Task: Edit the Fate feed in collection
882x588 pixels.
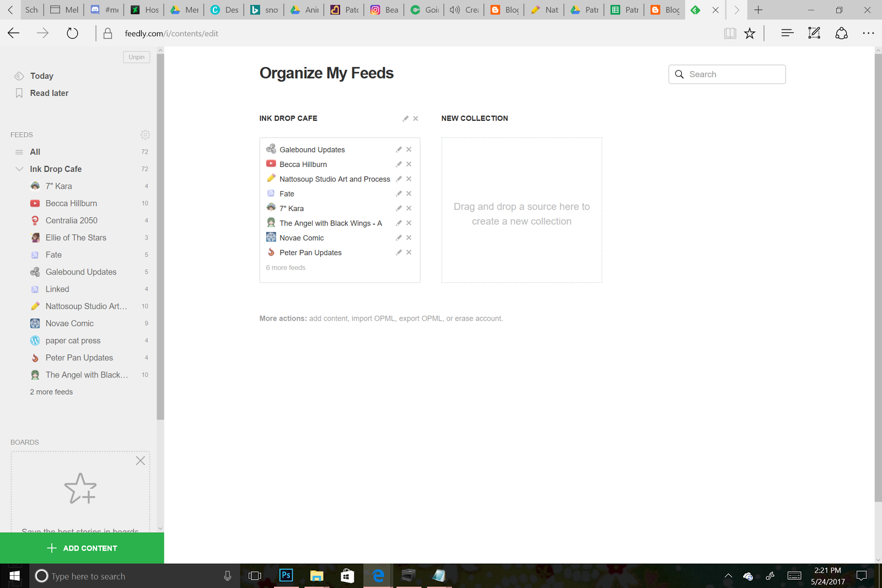Action: [x=399, y=193]
